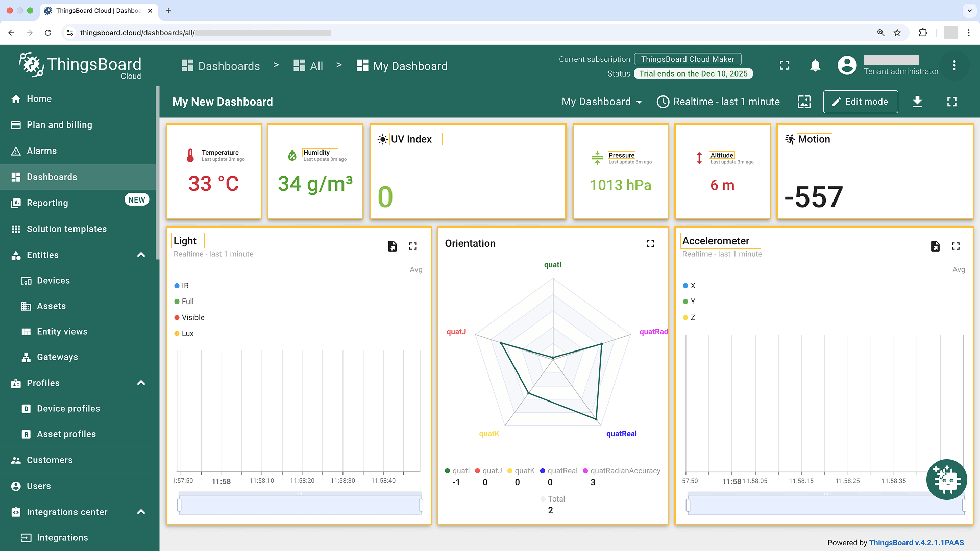
Task: Click the download dashboard icon
Action: pos(917,102)
